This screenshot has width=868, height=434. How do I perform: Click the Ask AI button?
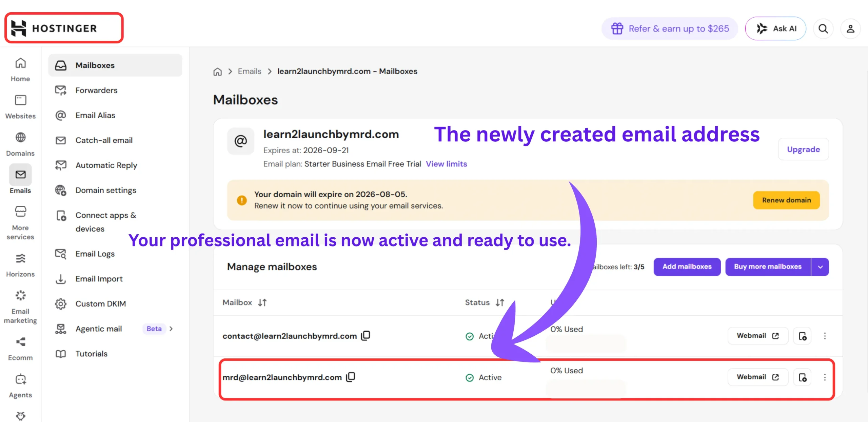click(775, 28)
